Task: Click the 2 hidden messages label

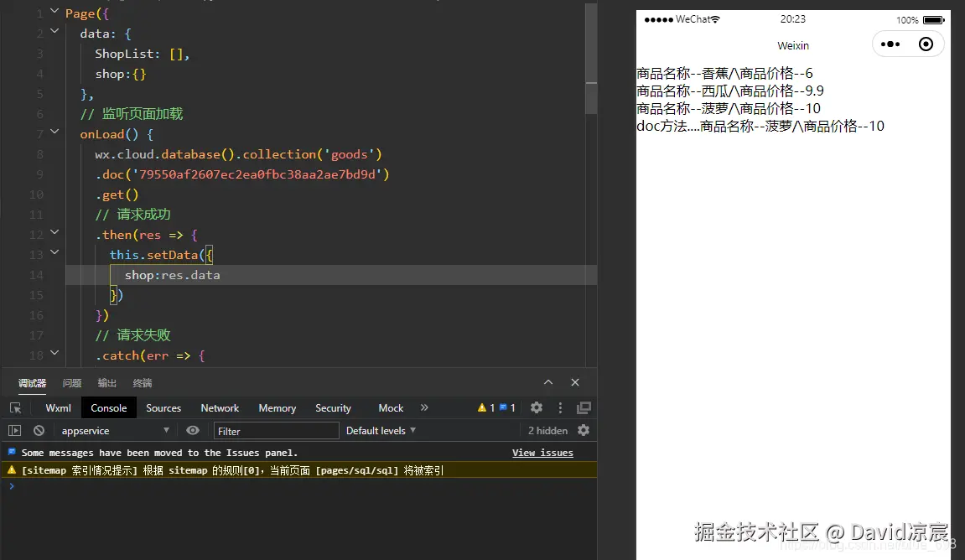Action: pyautogui.click(x=547, y=431)
